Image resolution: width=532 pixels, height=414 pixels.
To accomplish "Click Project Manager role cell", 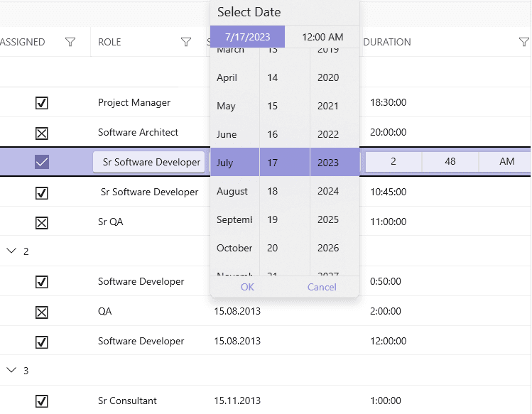I will (134, 102).
